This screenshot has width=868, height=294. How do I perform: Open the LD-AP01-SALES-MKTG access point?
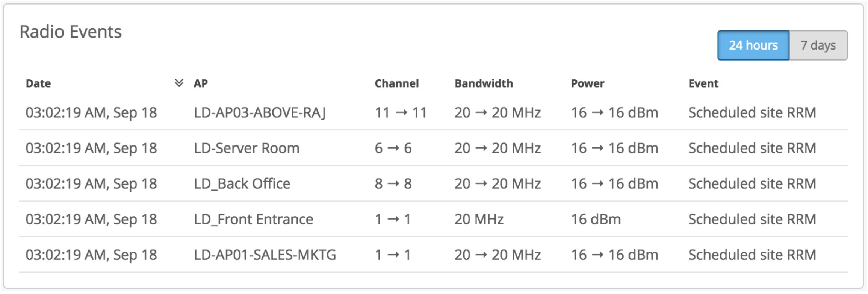(x=265, y=255)
